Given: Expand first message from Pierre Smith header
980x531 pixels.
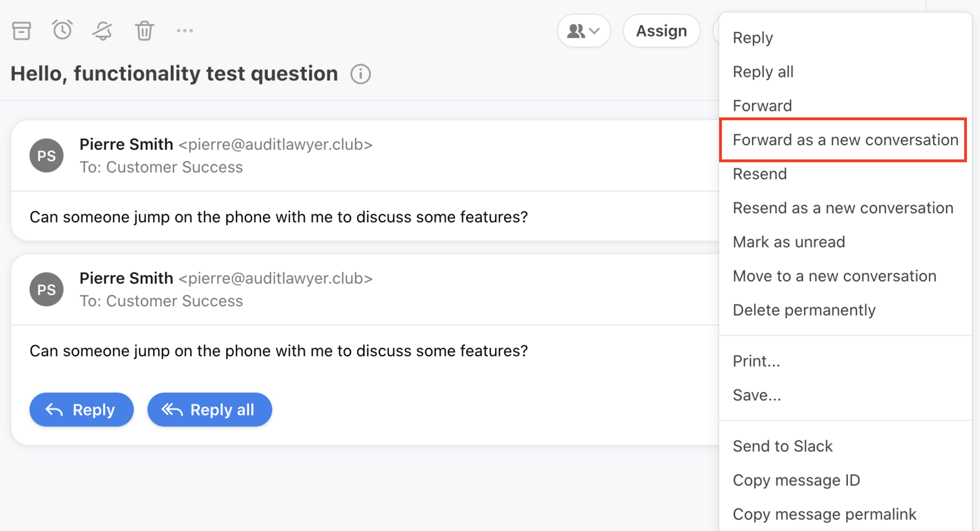Looking at the screenshot, I should pos(365,156).
